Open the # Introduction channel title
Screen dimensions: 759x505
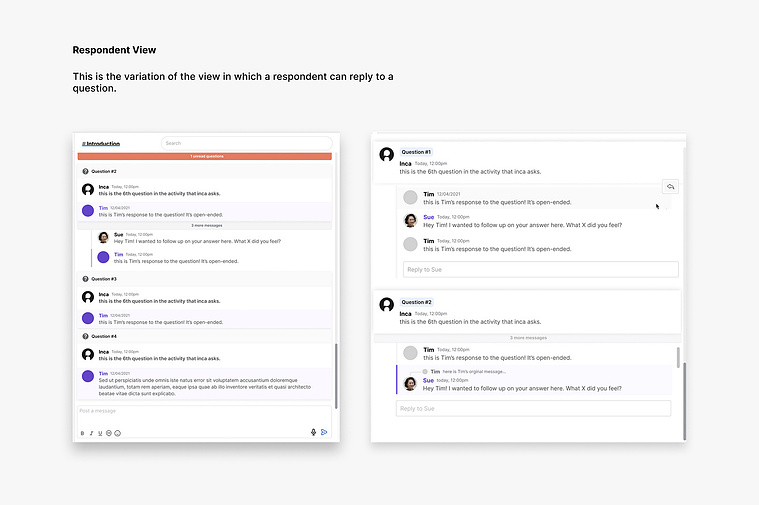(x=101, y=144)
